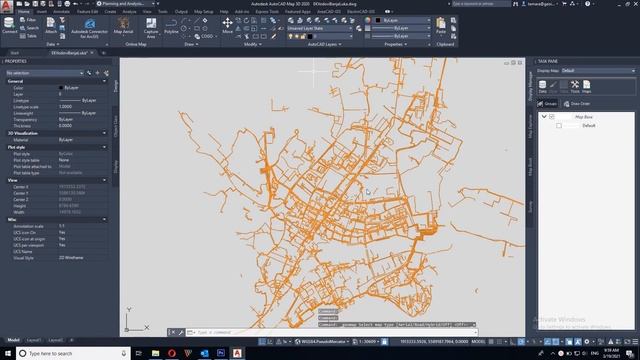Click the object color wheel icon

[x=368, y=20]
